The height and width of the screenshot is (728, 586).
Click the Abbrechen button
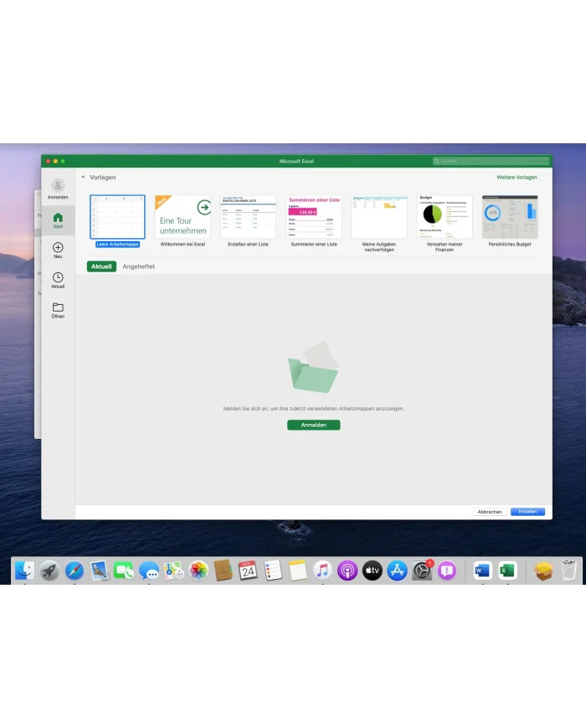(490, 512)
